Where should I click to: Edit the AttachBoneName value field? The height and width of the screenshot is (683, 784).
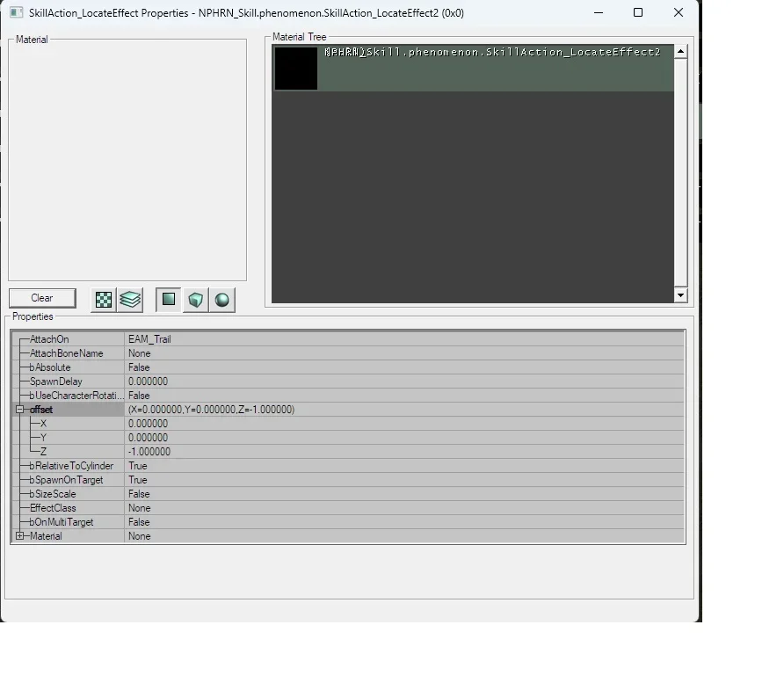[x=404, y=353]
